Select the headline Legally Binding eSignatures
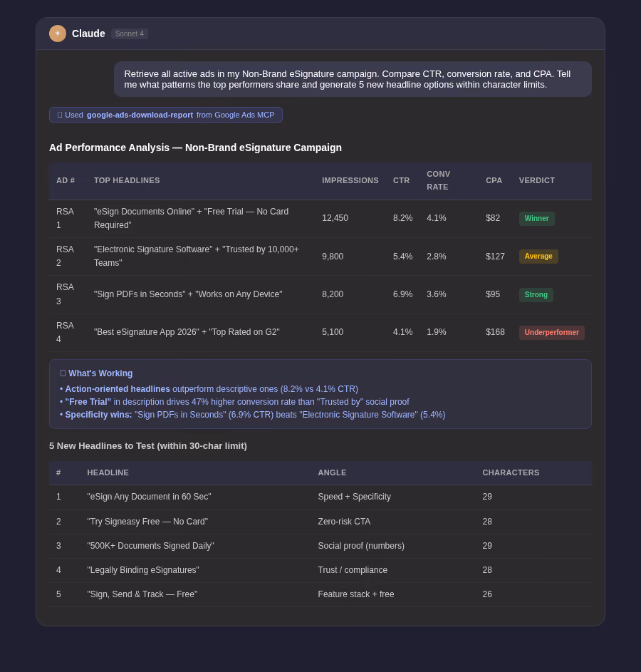Screen dimensions: 641x672 tap(143, 570)
